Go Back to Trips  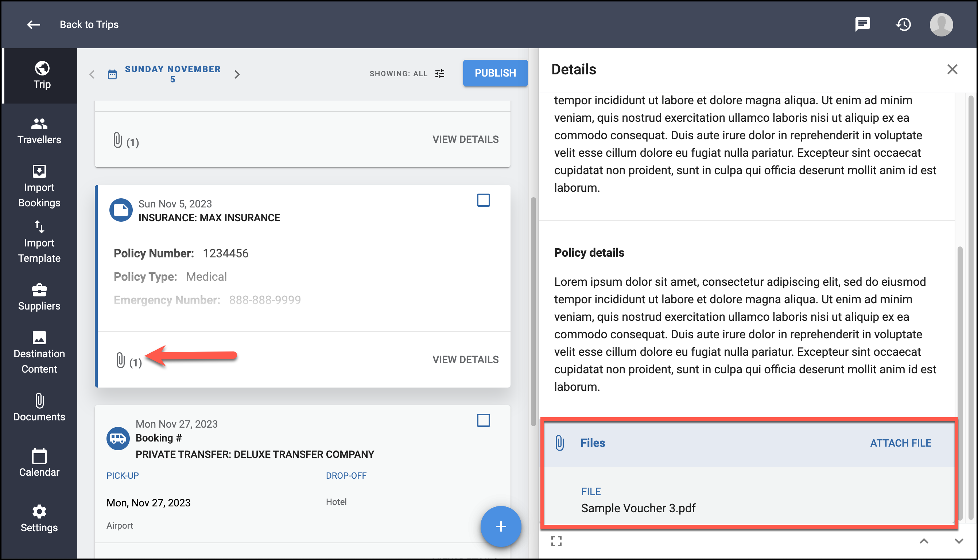(89, 25)
